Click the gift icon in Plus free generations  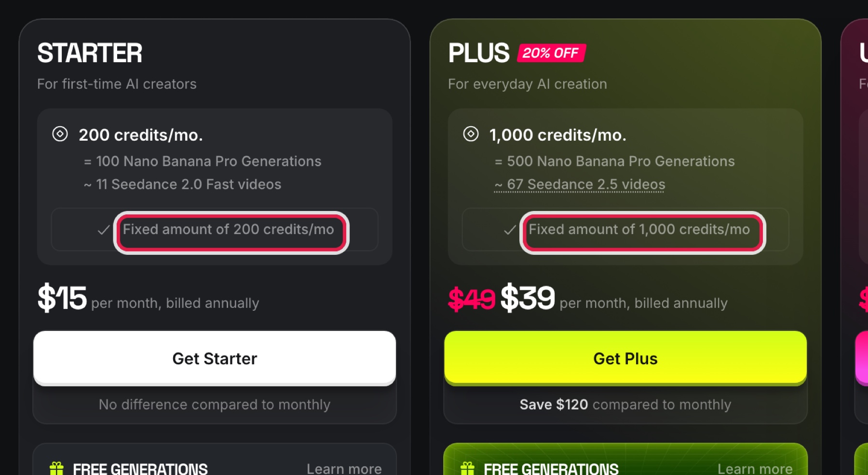coord(468,469)
